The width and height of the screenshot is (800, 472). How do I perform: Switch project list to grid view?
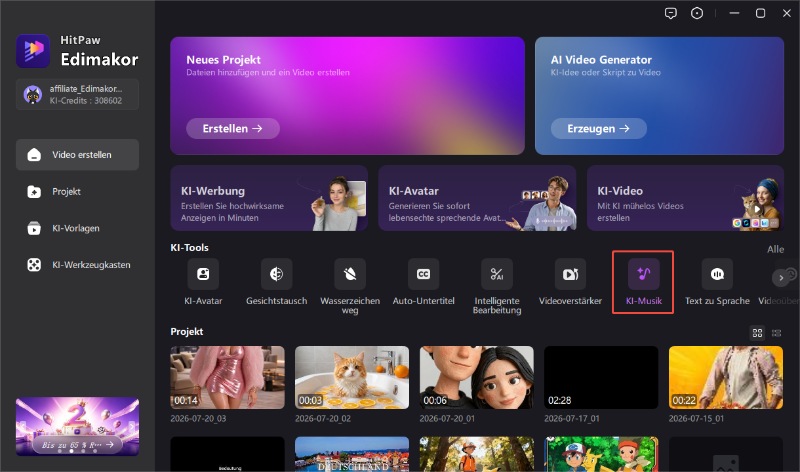757,333
